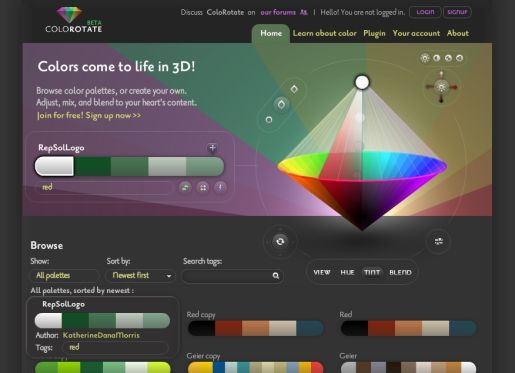Click the top diamond shape icon
515x373 pixels.
[294, 89]
